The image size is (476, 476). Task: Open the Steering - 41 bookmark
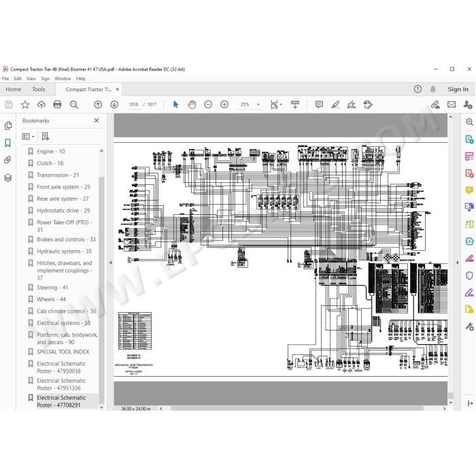pyautogui.click(x=52, y=287)
